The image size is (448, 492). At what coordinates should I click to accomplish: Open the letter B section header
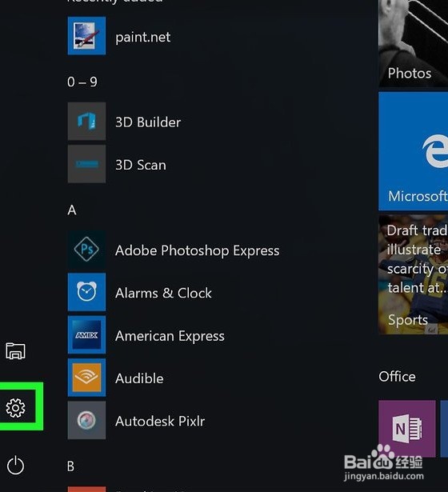pyautogui.click(x=71, y=466)
